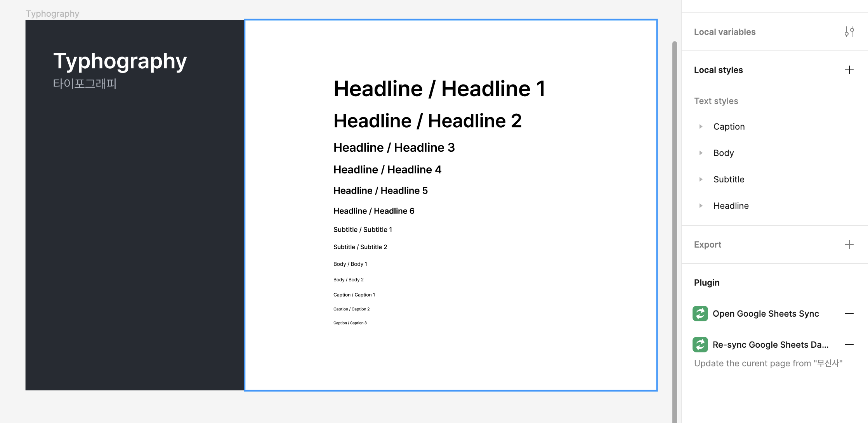
Task: Remove the Re-sync Google Sheets plugin with minus icon
Action: pos(849,345)
